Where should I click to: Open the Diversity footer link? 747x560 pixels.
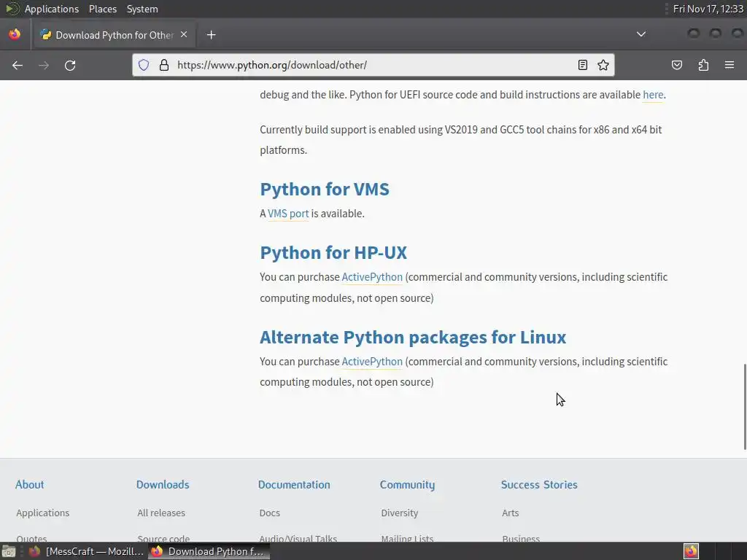(399, 513)
